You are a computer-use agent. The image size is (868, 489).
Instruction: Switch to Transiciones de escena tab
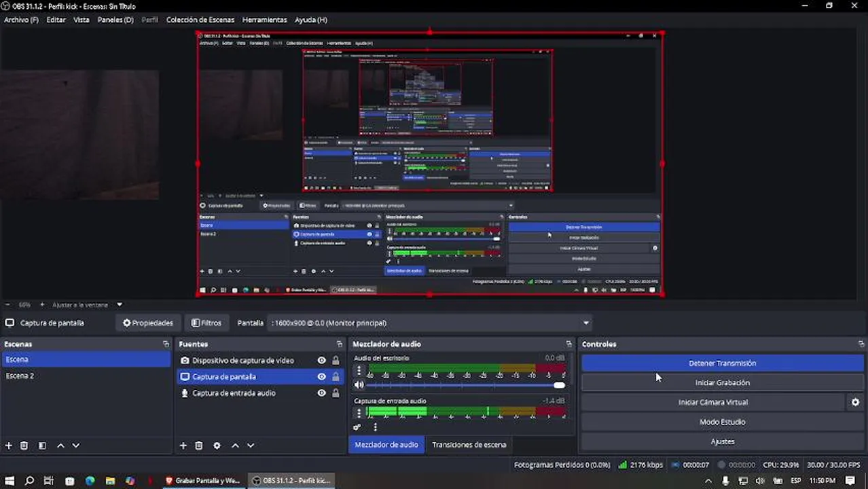[469, 445]
